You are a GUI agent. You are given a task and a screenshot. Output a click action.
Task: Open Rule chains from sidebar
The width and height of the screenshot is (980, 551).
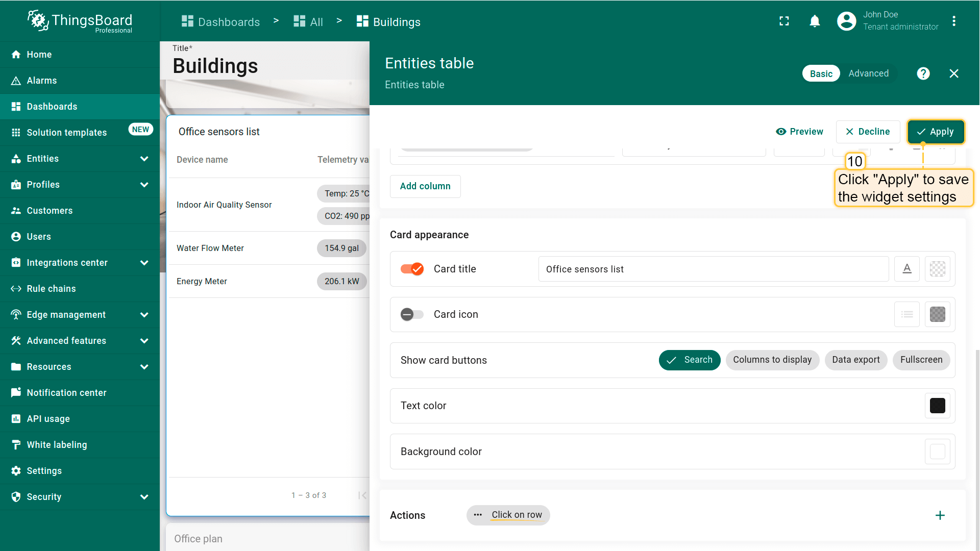point(51,289)
